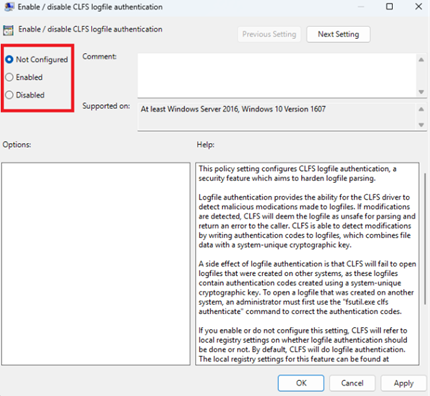Viewport: 430px width, 396px height.
Task: Click the Next Setting button
Action: pos(338,34)
